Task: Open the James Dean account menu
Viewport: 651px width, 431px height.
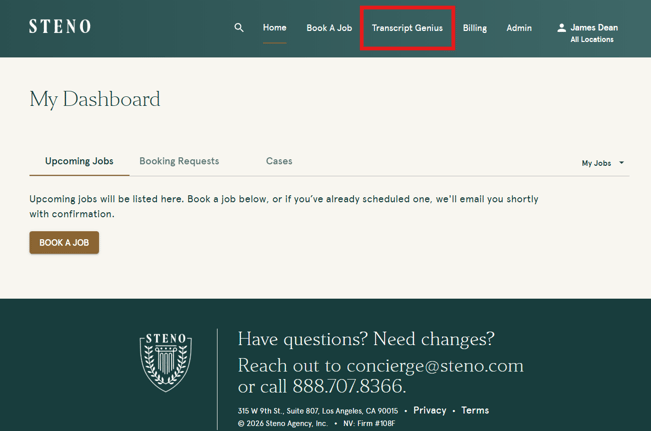Action: pos(593,27)
